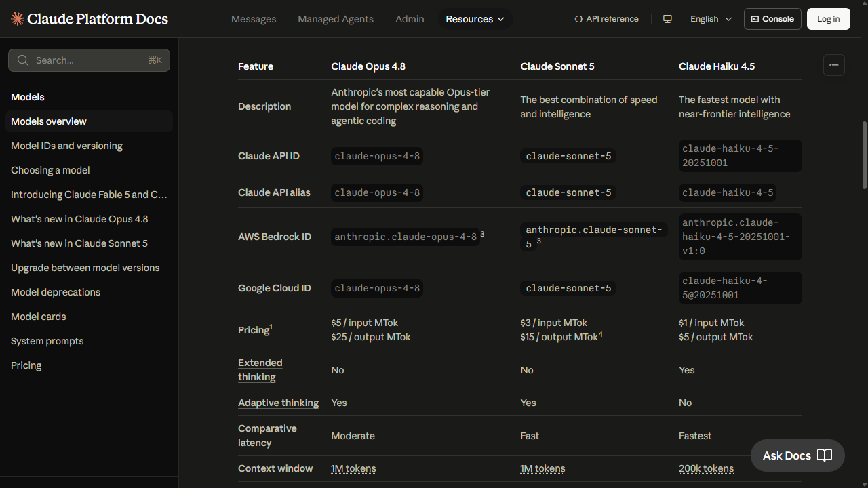Open What's new in Claude Opus 4.8
This screenshot has height=488, width=868.
click(x=79, y=219)
